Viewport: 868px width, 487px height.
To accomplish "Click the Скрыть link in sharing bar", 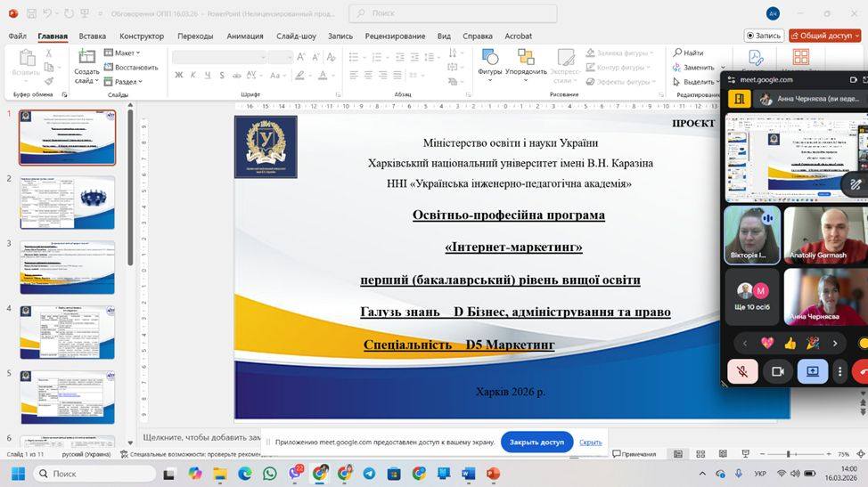I will click(x=590, y=442).
